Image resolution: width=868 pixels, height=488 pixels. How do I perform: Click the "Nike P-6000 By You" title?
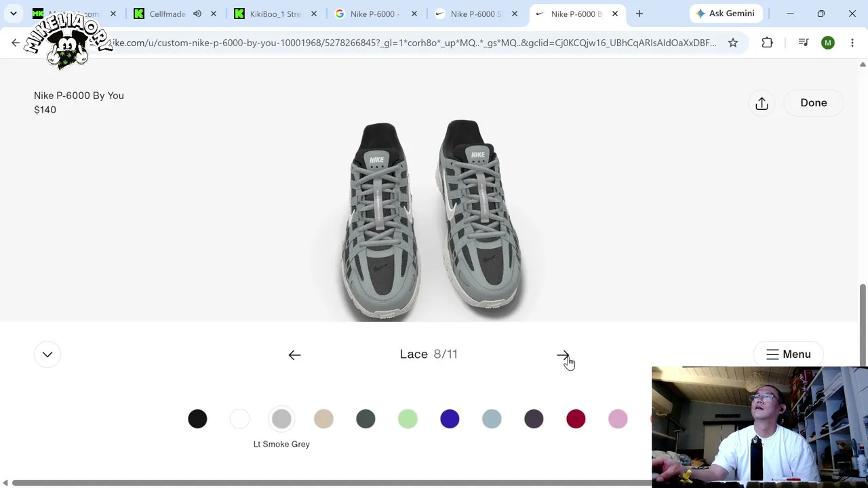[x=79, y=96]
